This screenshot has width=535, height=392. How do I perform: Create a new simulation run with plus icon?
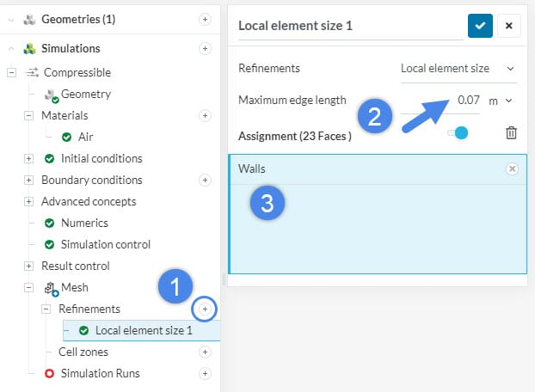(205, 374)
